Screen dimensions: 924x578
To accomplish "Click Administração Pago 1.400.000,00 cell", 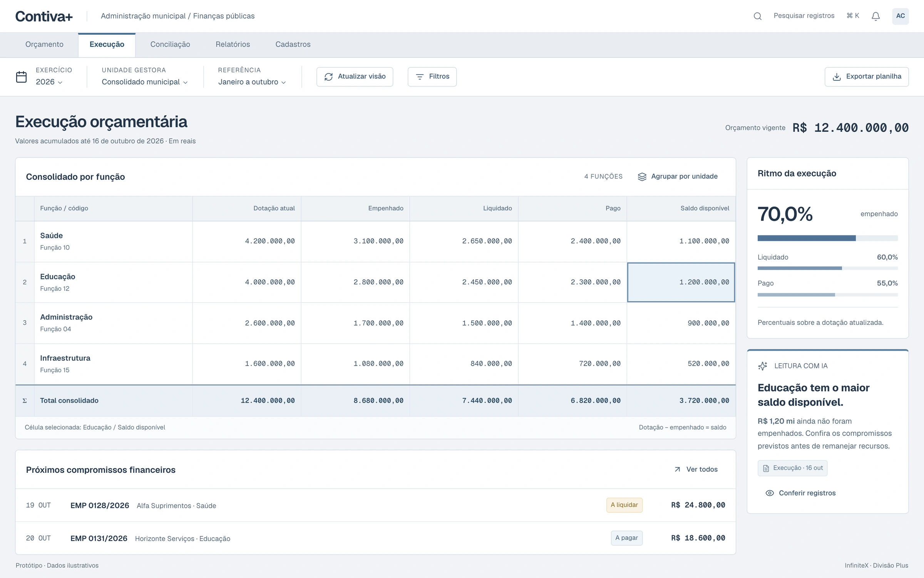I will pos(572,323).
